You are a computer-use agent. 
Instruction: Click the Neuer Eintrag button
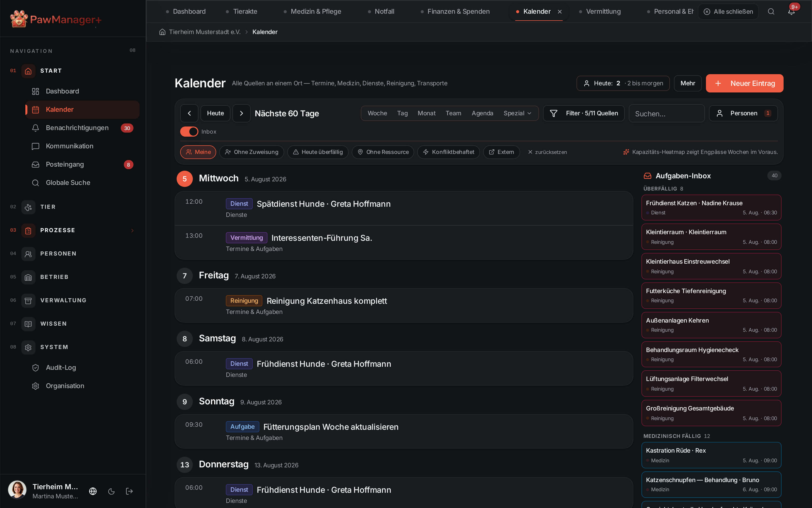click(x=744, y=83)
